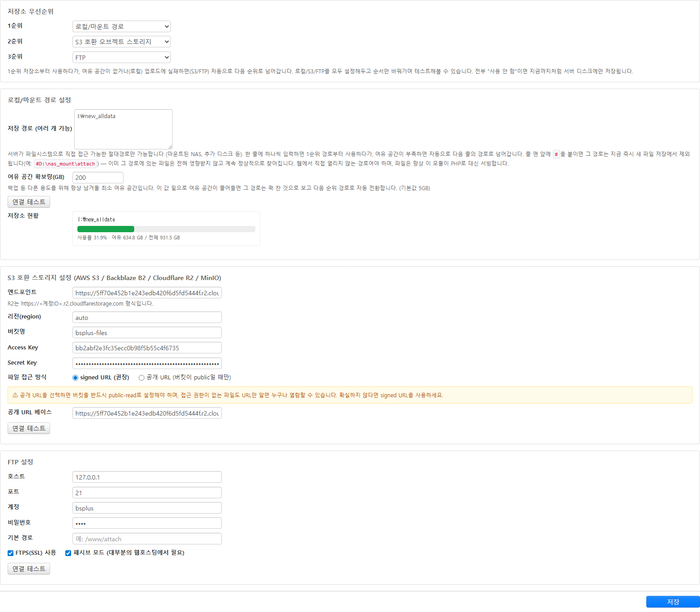700x612 pixels.
Task: Run 연결 테스트 under FTP settings
Action: click(x=29, y=569)
